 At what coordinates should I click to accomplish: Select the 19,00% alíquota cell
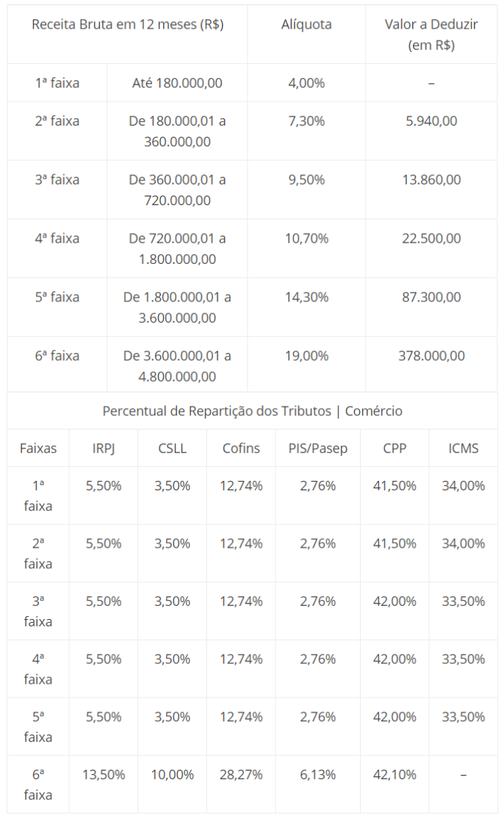coord(306,356)
